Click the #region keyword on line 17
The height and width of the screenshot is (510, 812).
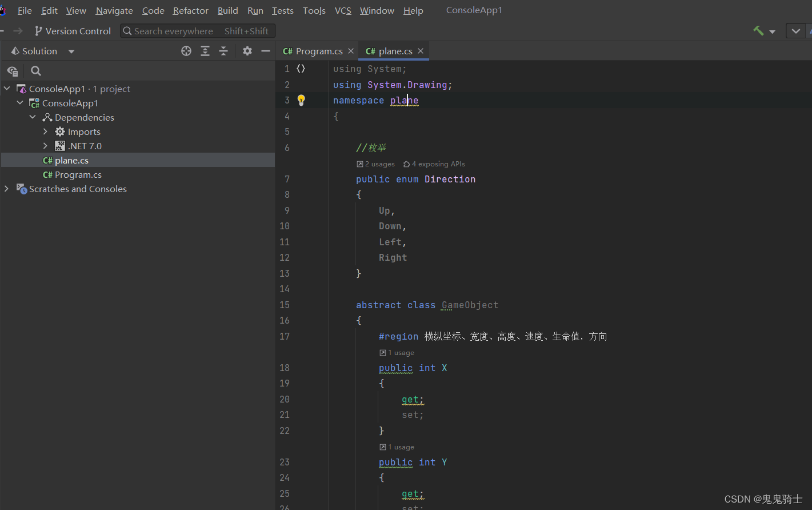(x=398, y=336)
